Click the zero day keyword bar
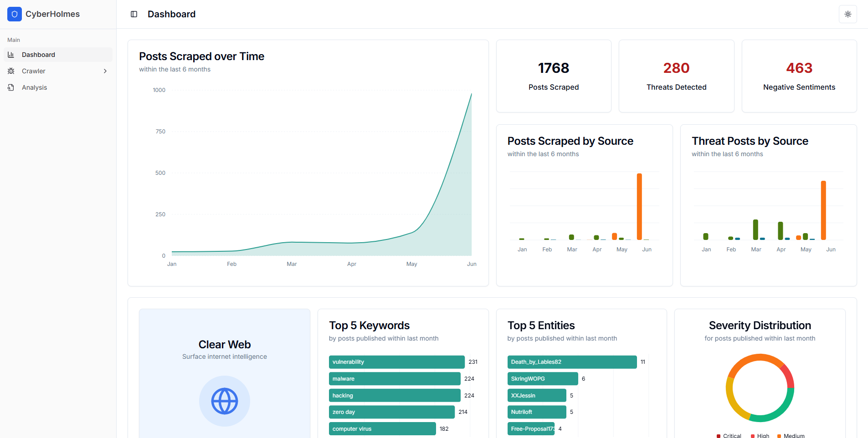868x438 pixels. [x=392, y=412]
